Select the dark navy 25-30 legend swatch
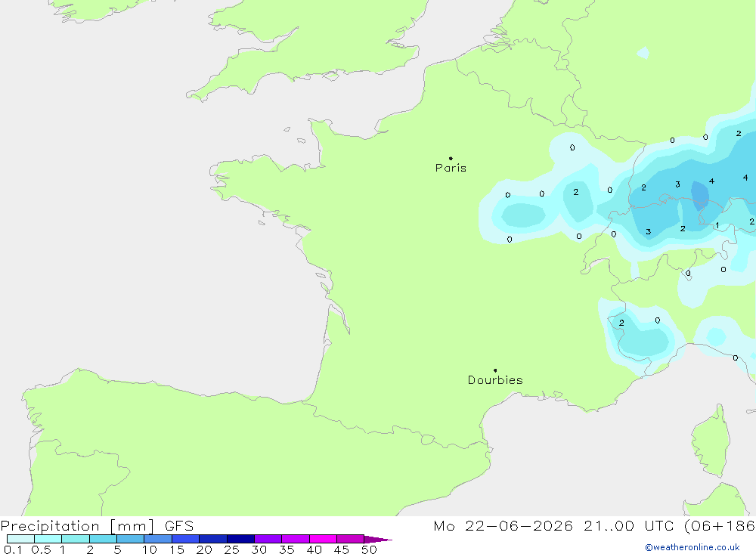Image resolution: width=756 pixels, height=554 pixels. (x=240, y=539)
